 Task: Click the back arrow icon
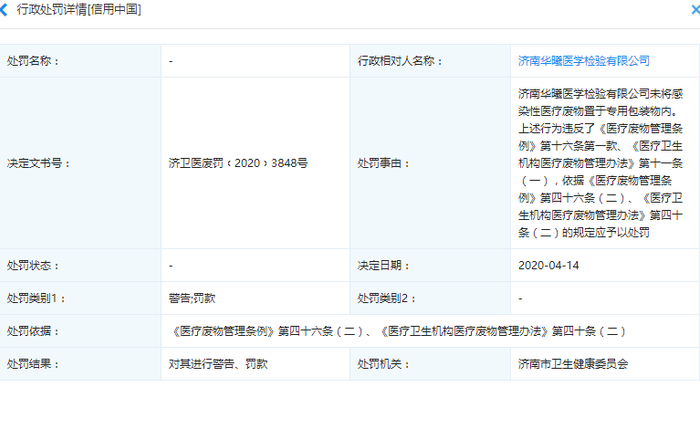4,10
